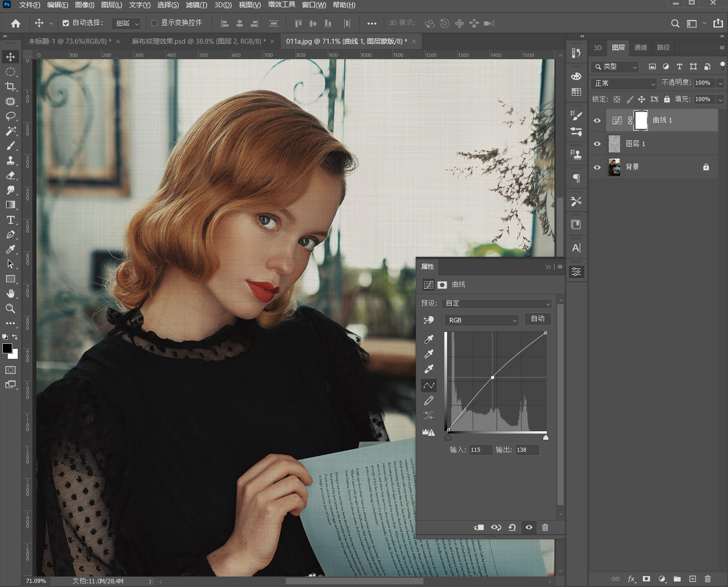
Task: Collapse the Properties panel with double arrows
Action: click(548, 267)
